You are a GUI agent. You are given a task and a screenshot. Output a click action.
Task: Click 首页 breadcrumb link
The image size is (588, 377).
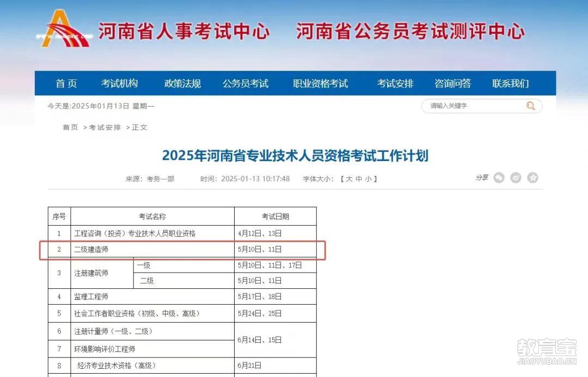70,127
